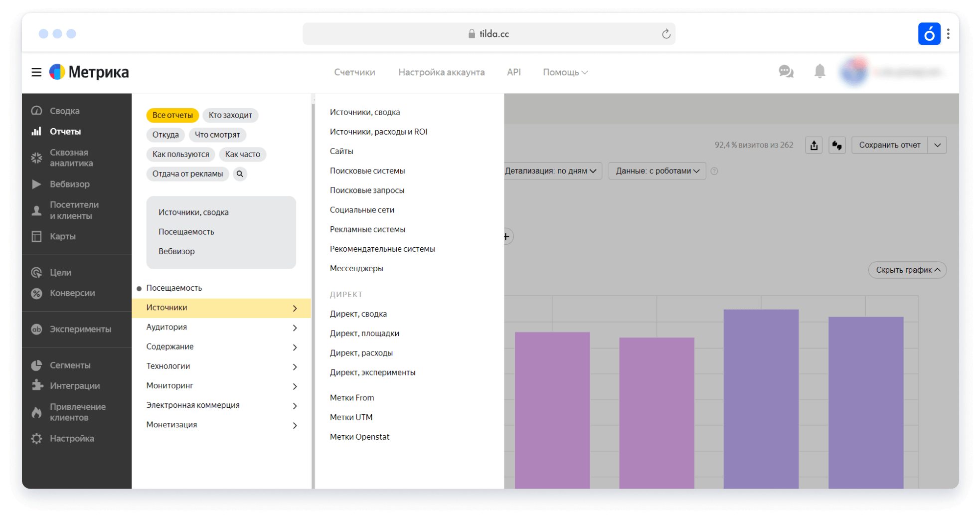Viewport: 980px width, 519px height.
Task: Click the tilda.cc address bar
Action: point(489,34)
